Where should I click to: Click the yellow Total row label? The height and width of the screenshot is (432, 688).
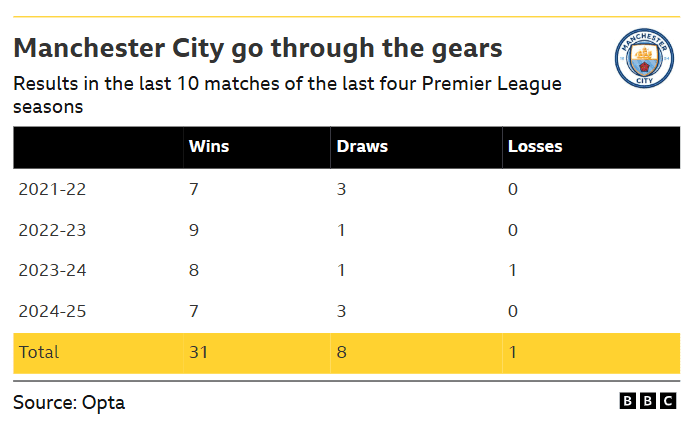coord(39,352)
